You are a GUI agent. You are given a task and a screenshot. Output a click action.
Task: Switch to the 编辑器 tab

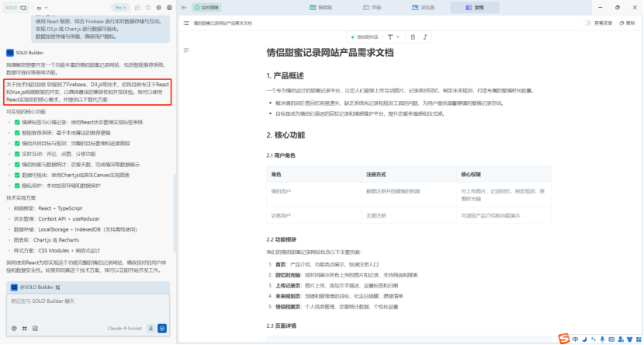point(320,8)
